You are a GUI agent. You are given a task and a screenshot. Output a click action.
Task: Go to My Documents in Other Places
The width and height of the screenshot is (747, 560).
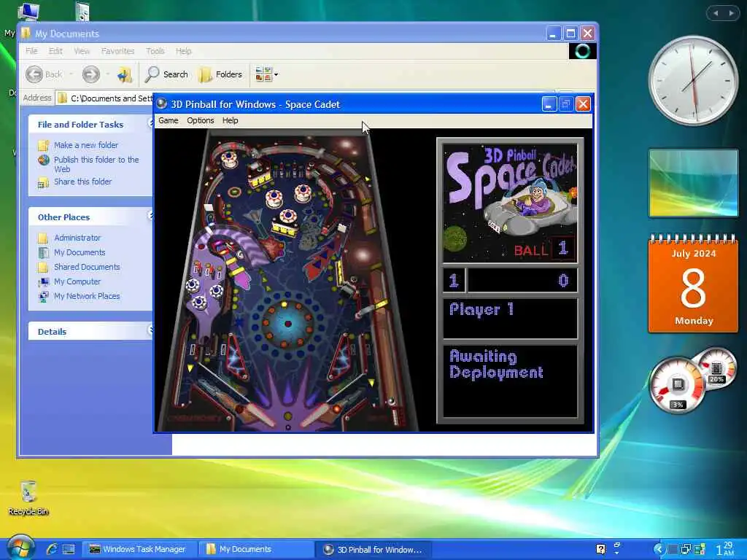click(x=80, y=252)
